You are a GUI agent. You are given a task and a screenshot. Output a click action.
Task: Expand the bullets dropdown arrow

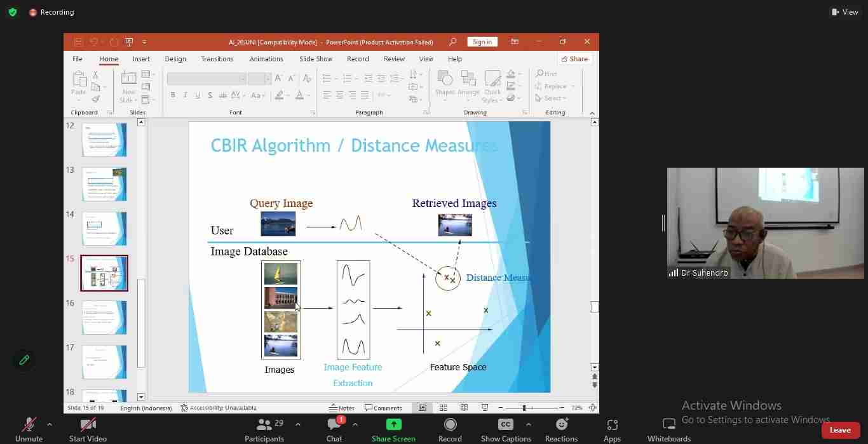336,78
